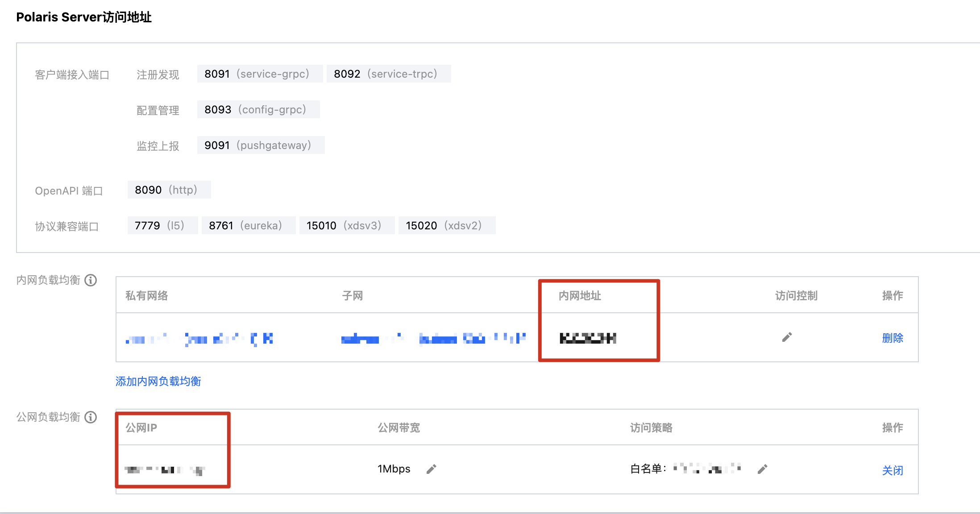Click 公网带宽 column header

pos(399,428)
